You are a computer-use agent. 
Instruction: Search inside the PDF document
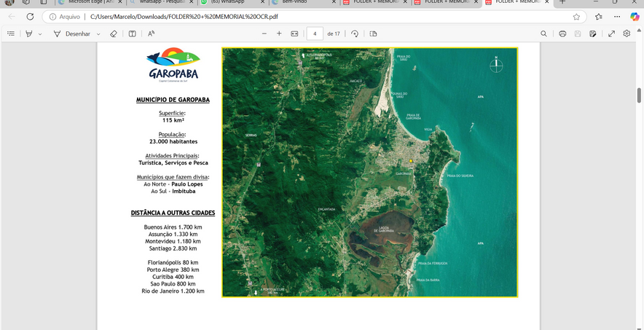pos(543,34)
